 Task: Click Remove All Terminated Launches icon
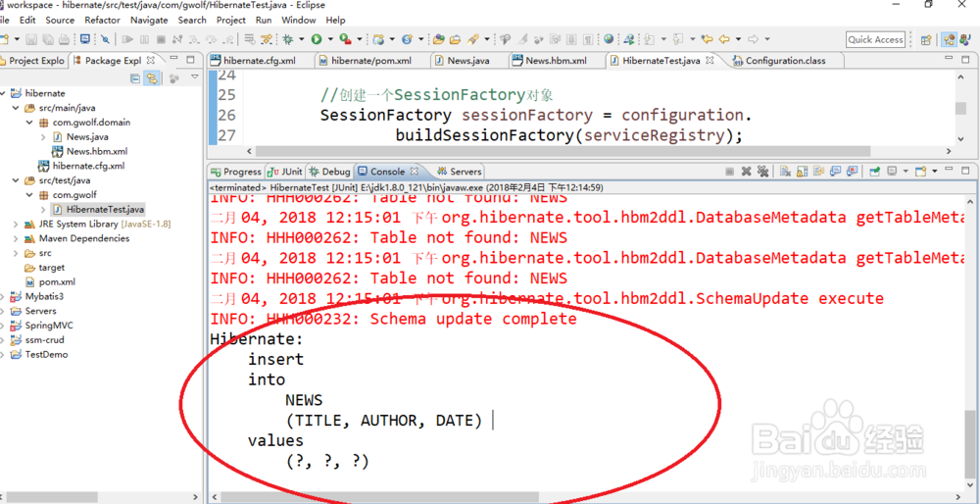click(762, 172)
